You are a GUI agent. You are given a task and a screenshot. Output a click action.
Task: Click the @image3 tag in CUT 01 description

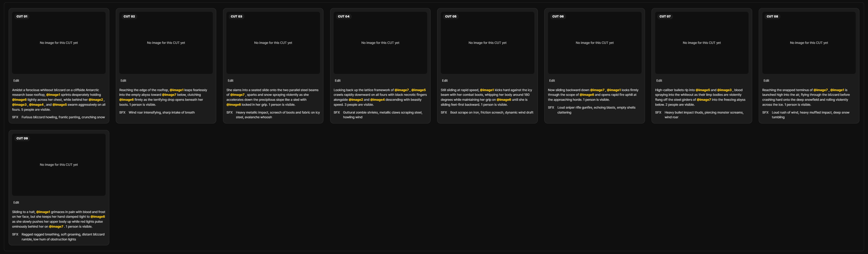19,105
